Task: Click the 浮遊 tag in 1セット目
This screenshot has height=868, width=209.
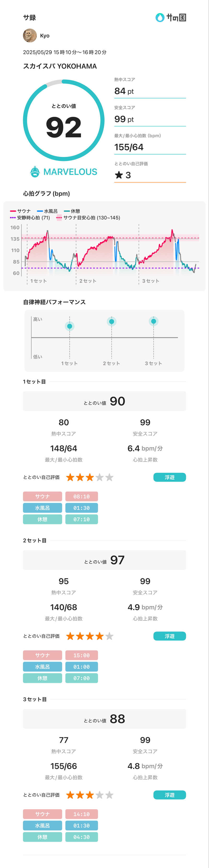Action: (170, 477)
